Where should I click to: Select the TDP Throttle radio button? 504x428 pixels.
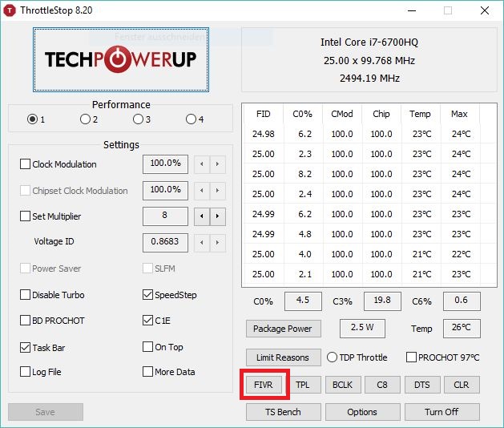click(x=332, y=357)
